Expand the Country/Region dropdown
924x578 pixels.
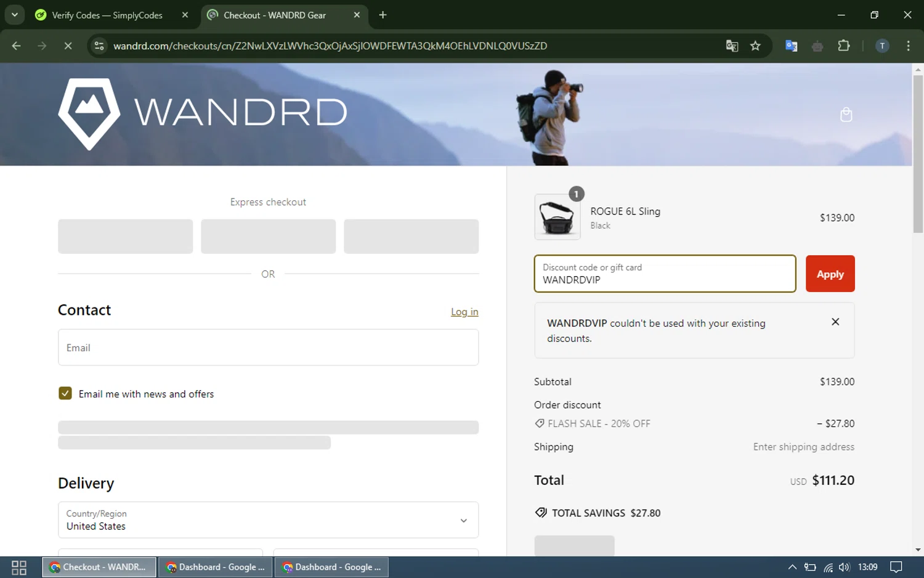(x=268, y=520)
